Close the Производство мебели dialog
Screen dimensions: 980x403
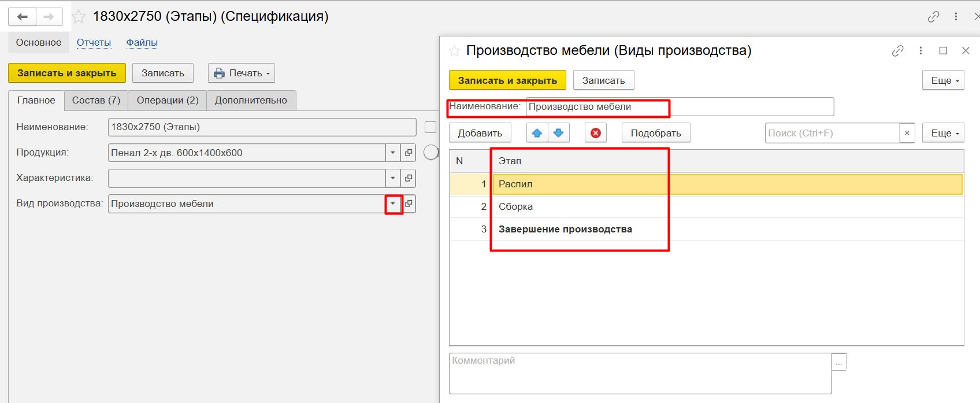[x=966, y=51]
